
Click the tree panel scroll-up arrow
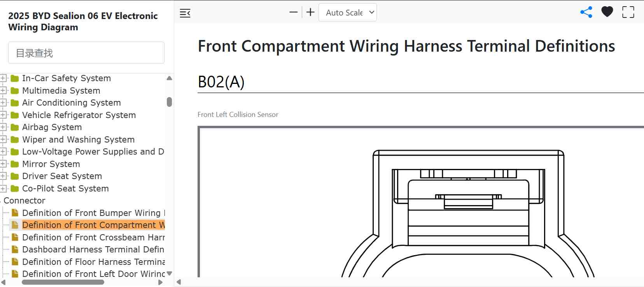[169, 78]
